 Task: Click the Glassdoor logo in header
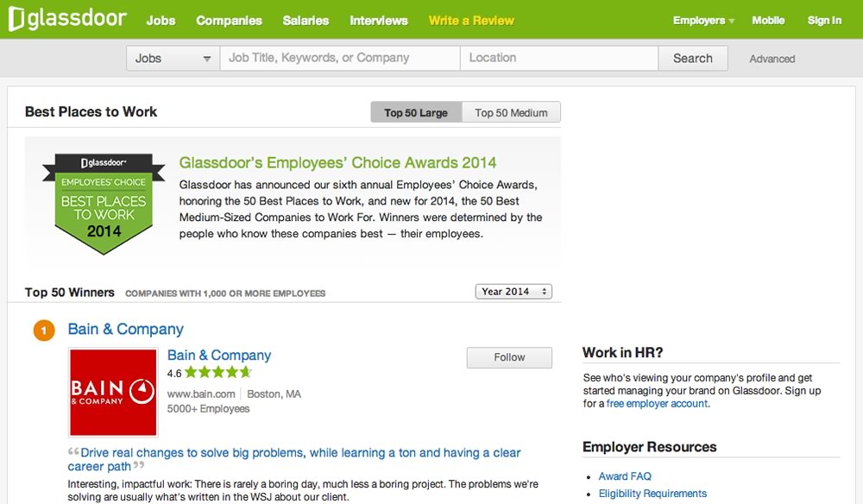pyautogui.click(x=67, y=19)
